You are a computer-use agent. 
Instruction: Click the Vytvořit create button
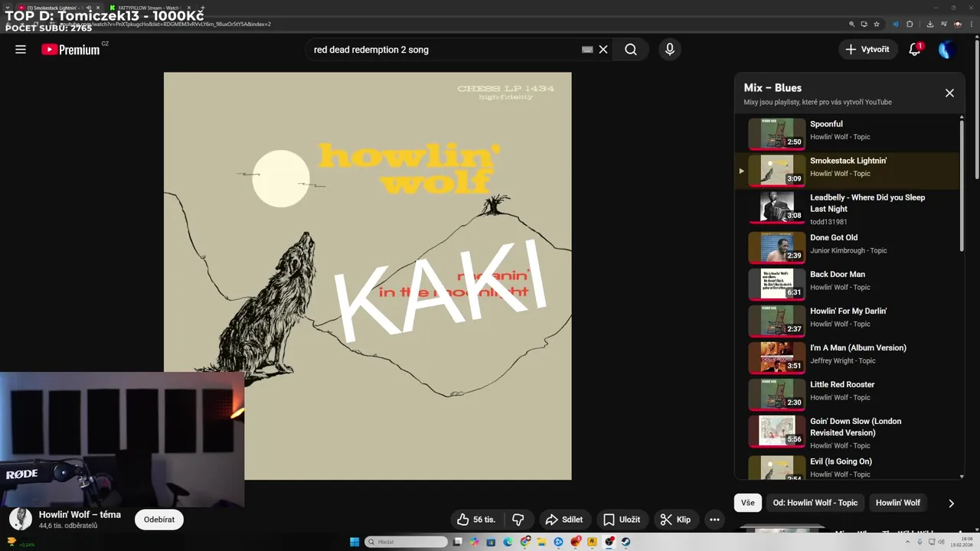click(867, 50)
